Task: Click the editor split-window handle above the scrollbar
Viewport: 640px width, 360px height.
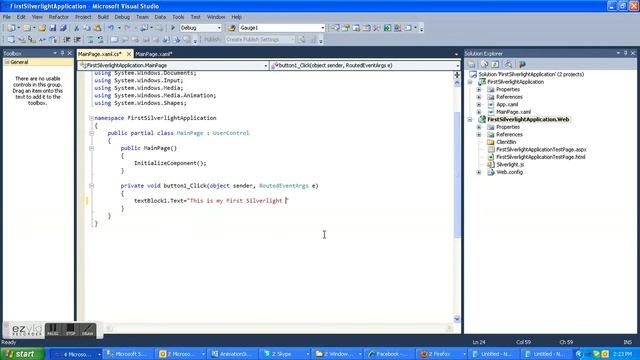Action: click(457, 75)
